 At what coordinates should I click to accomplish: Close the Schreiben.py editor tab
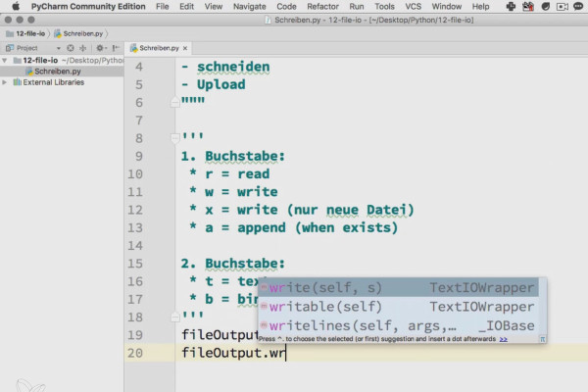(x=185, y=48)
